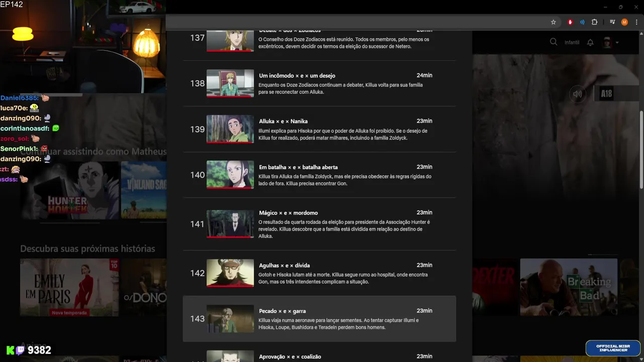Select episode title 'Alluka × e × Nanika'
This screenshot has height=362, width=644.
283,121
